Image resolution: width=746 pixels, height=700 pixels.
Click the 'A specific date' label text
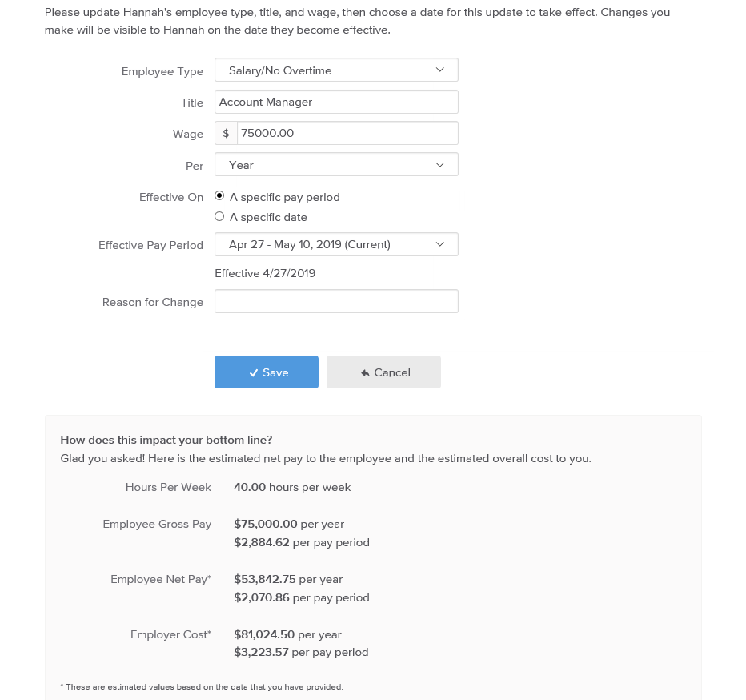tap(268, 218)
